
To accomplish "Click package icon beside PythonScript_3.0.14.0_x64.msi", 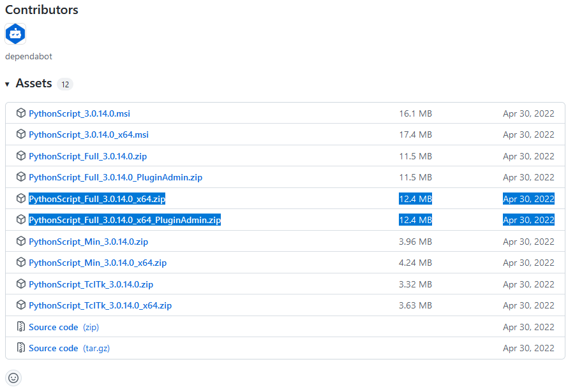I will pos(21,134).
